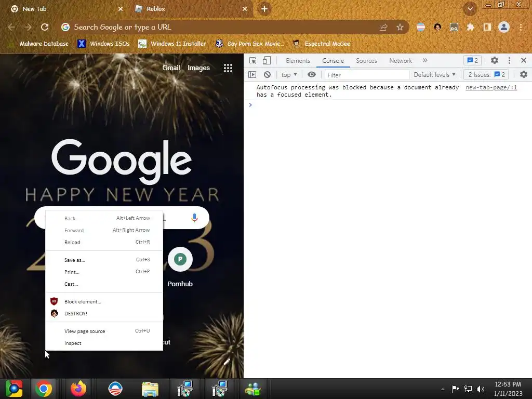
Task: Open the Chrome profile avatar
Action: click(x=504, y=27)
